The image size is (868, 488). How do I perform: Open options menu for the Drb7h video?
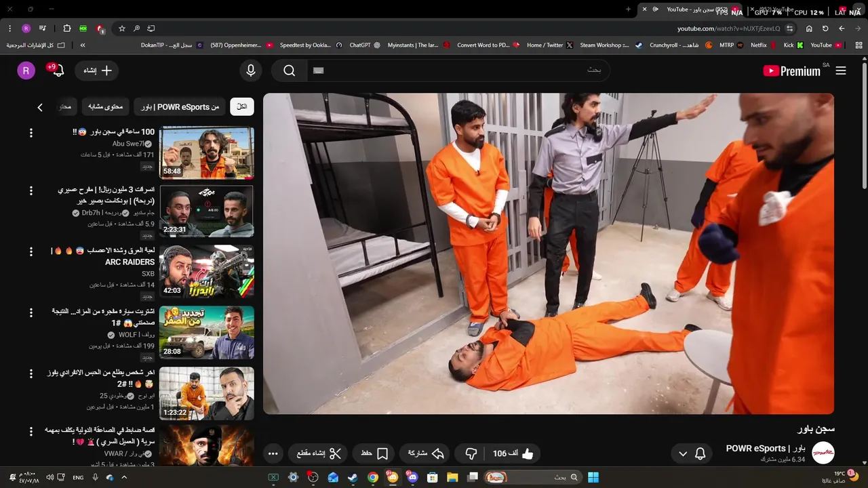coord(31,190)
